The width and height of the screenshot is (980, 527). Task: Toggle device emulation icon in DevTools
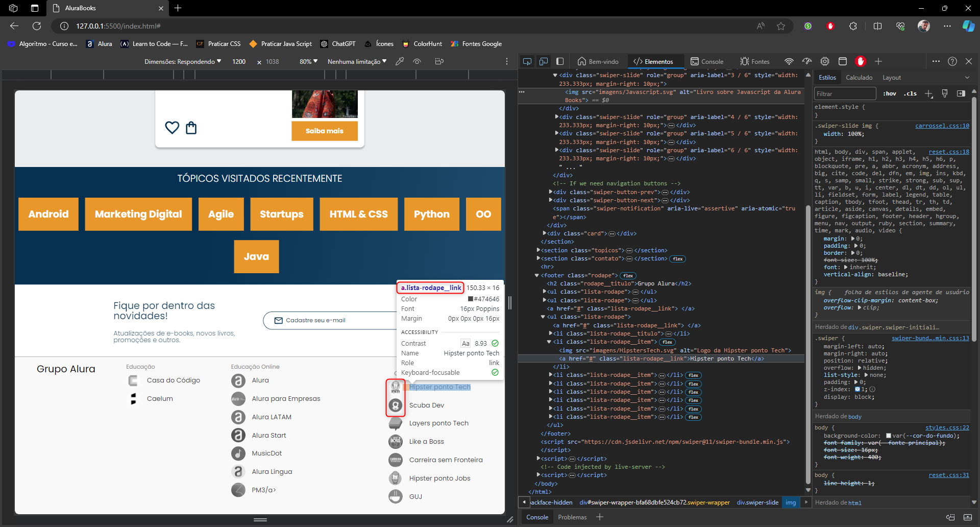(x=544, y=61)
